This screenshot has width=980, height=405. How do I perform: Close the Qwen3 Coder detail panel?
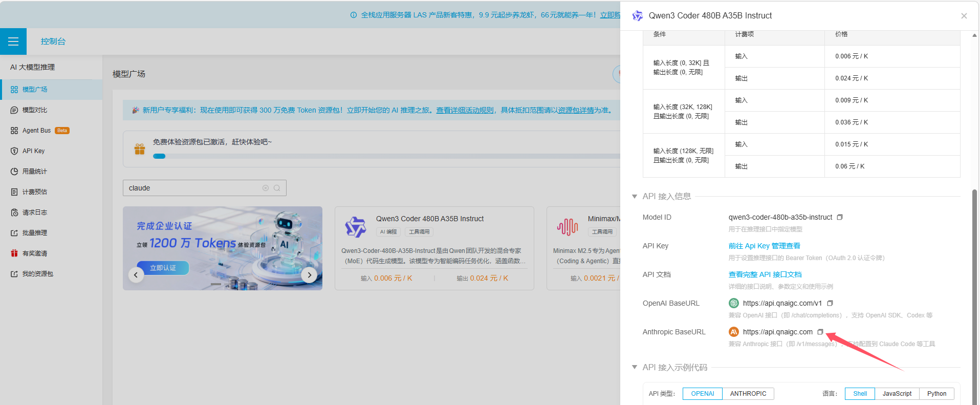tap(964, 16)
